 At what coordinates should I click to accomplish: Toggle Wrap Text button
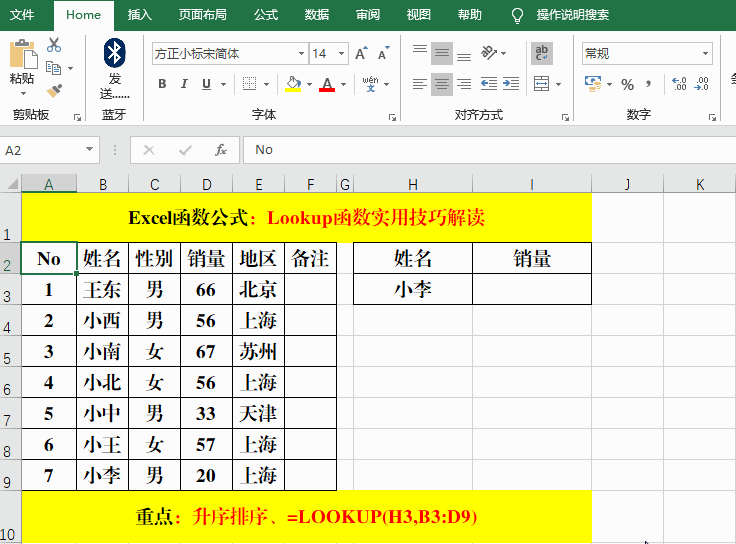tap(542, 54)
